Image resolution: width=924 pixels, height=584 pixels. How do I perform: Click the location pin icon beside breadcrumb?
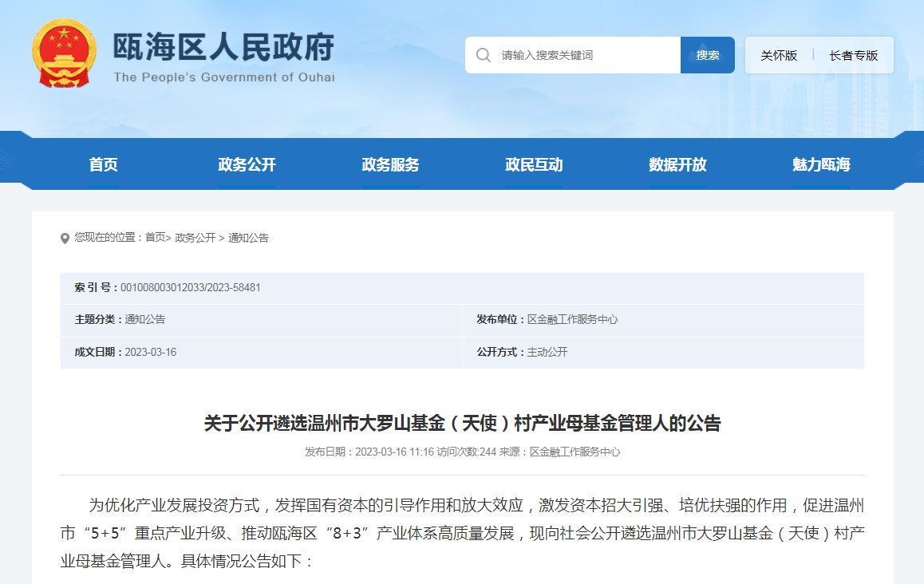(65, 239)
